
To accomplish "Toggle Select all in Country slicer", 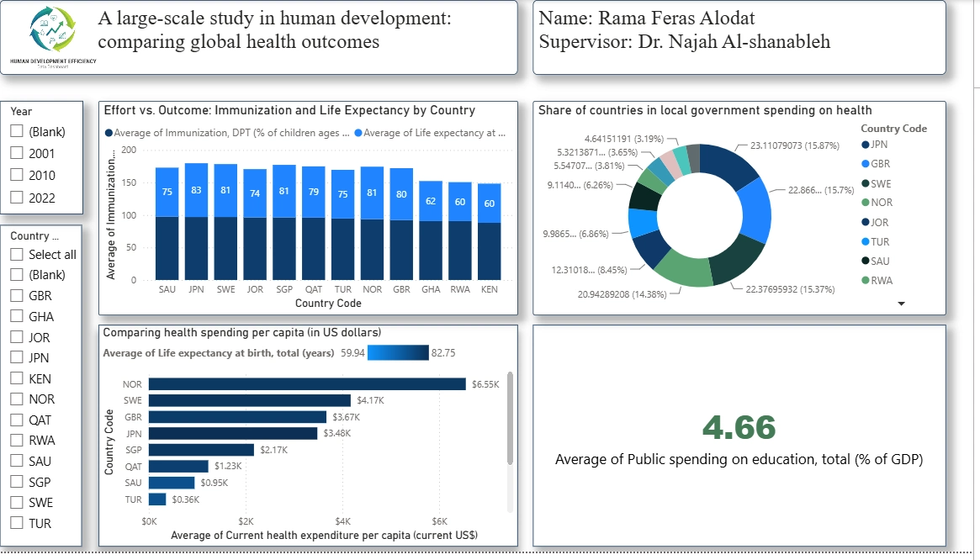I will click(x=17, y=255).
